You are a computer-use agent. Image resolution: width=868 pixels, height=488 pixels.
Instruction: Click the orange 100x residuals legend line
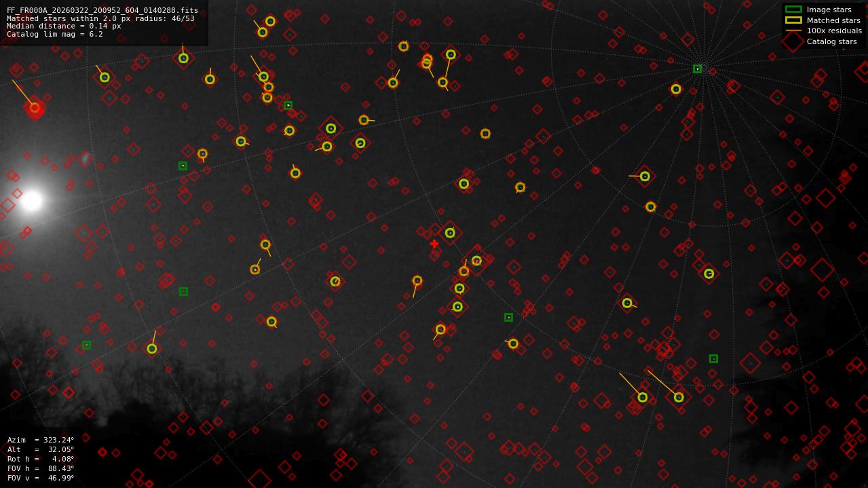tap(793, 31)
